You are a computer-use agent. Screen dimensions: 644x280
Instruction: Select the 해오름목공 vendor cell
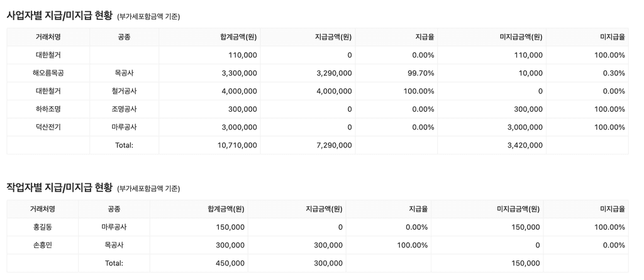48,73
